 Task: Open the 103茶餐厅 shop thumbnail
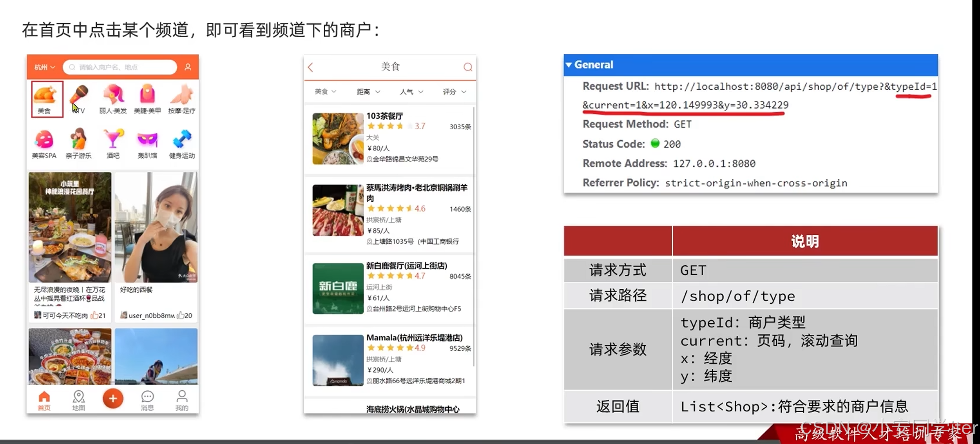[338, 138]
